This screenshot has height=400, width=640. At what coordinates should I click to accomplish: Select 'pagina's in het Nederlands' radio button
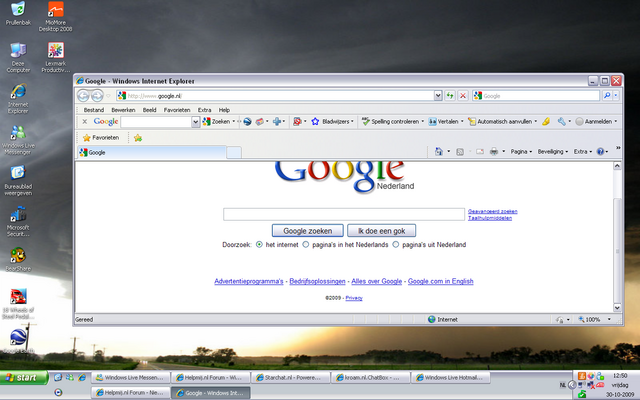[x=306, y=245]
